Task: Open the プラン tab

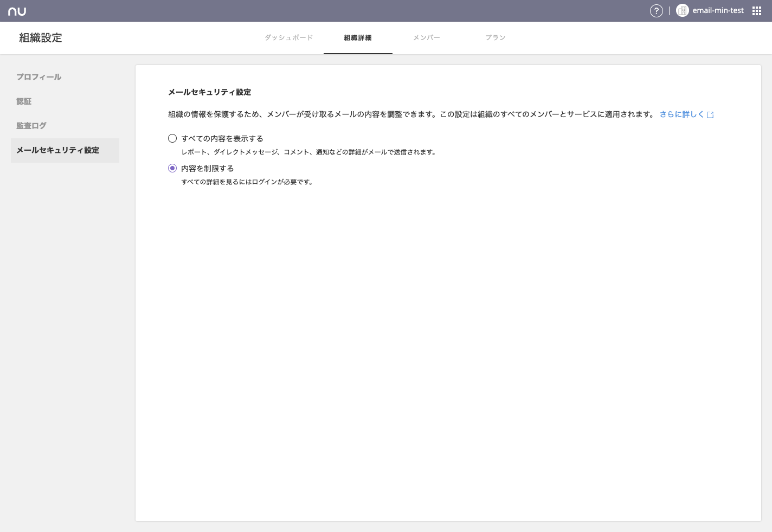Action: point(495,37)
